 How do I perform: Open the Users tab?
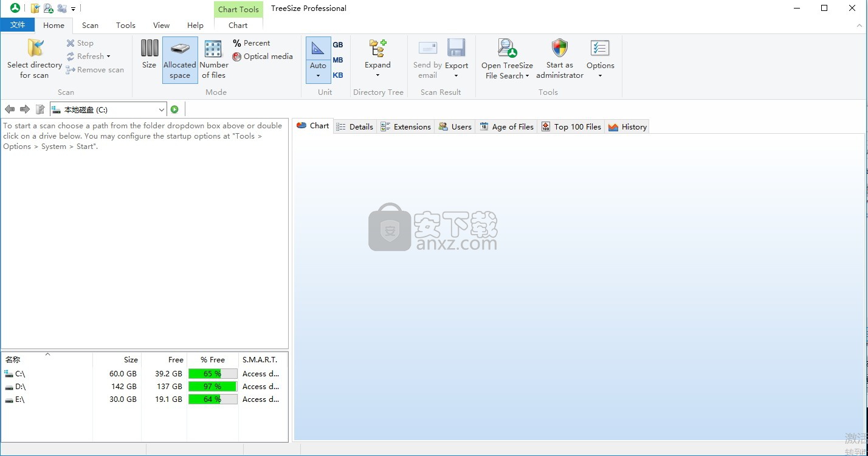tap(455, 126)
